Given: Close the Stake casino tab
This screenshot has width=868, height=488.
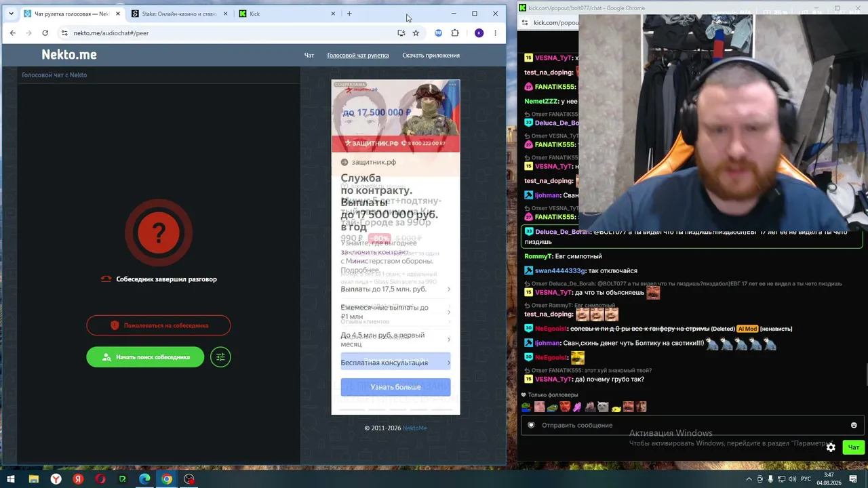Looking at the screenshot, I should tap(225, 14).
